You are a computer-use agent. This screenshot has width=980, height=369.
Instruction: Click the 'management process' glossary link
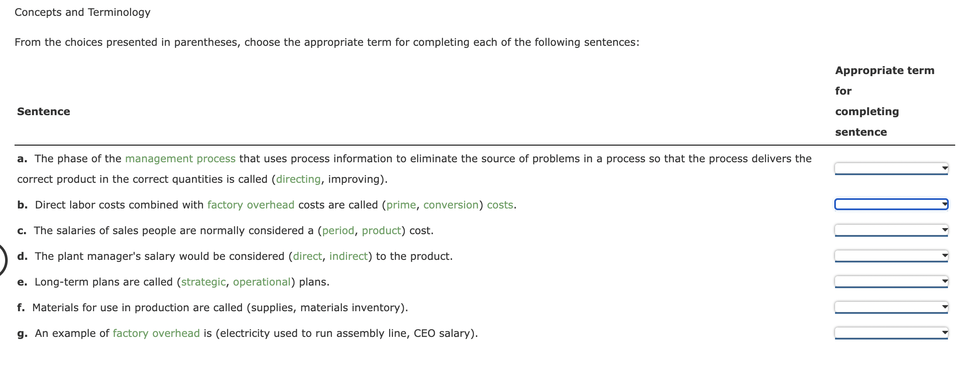180,158
